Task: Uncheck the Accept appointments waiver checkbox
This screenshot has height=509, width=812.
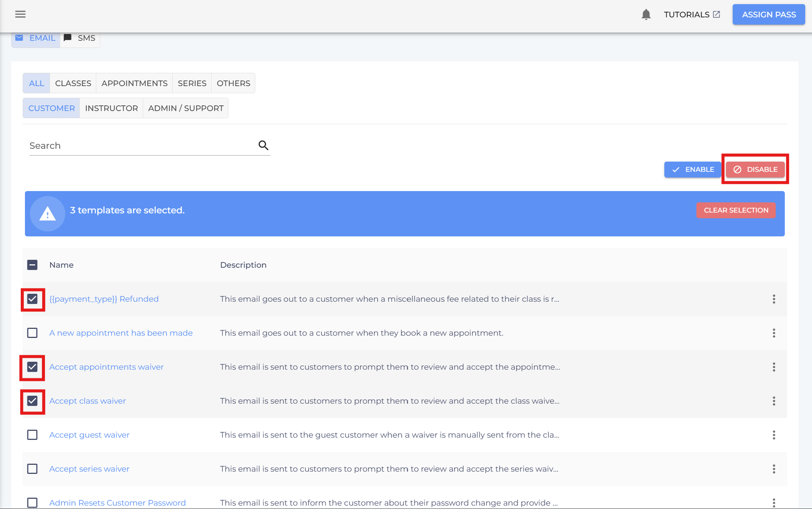Action: [x=32, y=367]
